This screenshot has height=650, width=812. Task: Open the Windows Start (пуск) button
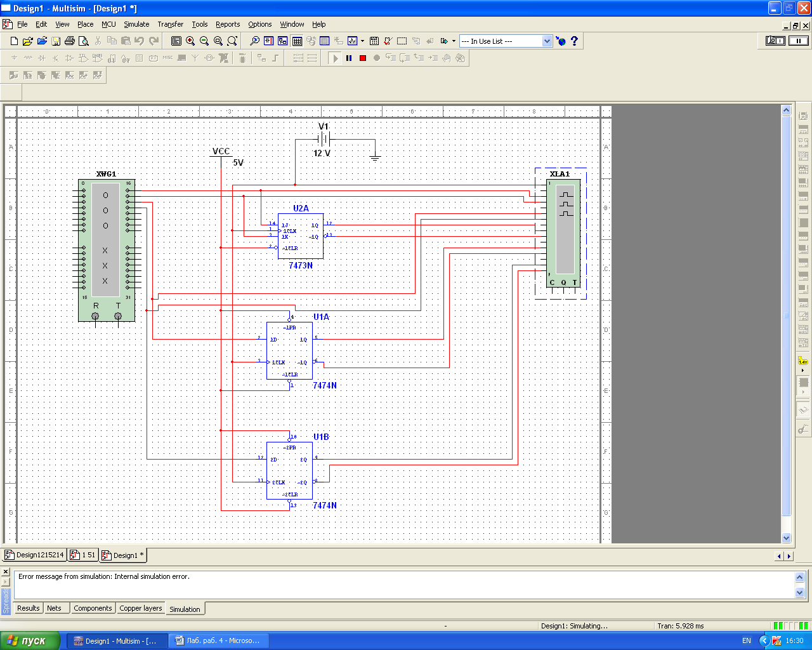pos(30,640)
